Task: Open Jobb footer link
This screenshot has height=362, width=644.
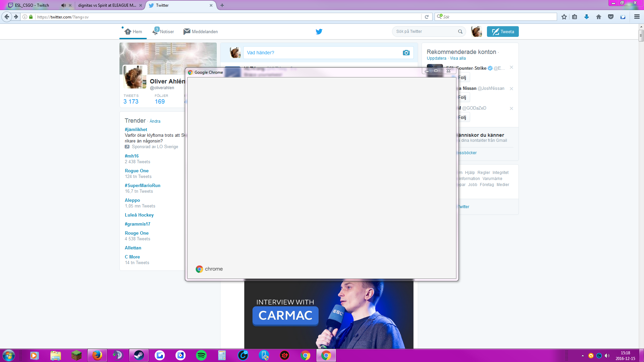Action: (x=473, y=185)
